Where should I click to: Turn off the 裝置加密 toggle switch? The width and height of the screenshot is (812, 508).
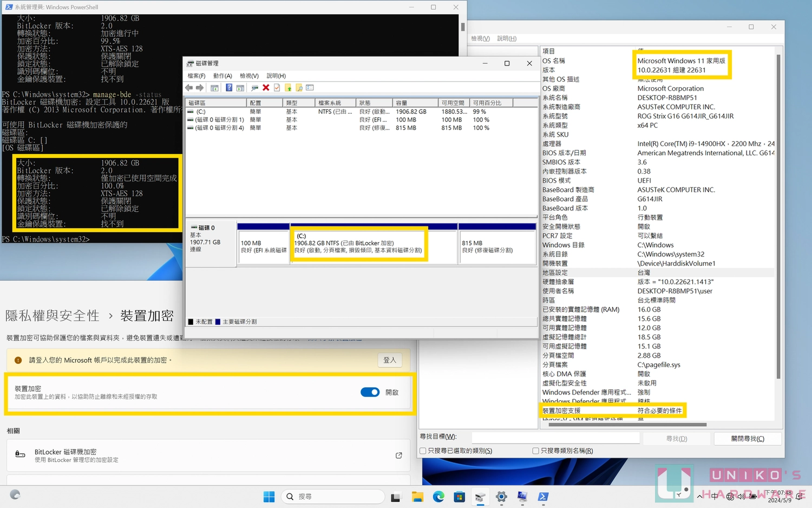370,392
